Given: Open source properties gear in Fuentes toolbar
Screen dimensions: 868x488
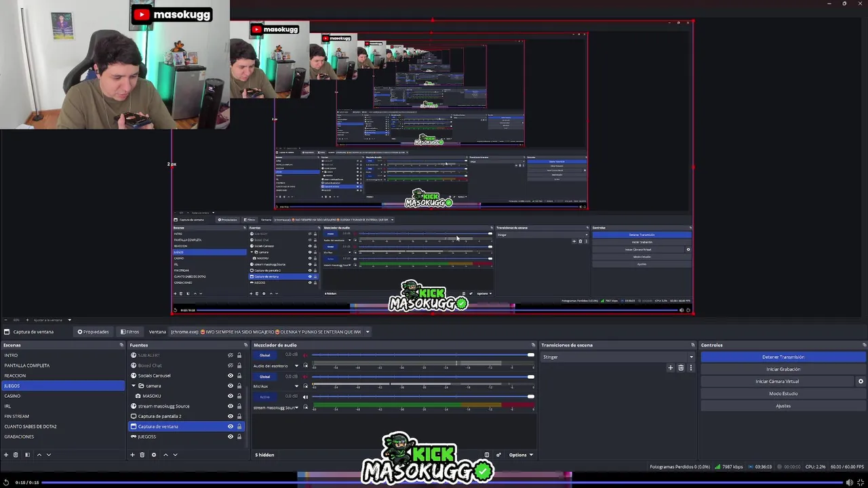Looking at the screenshot, I should [153, 455].
